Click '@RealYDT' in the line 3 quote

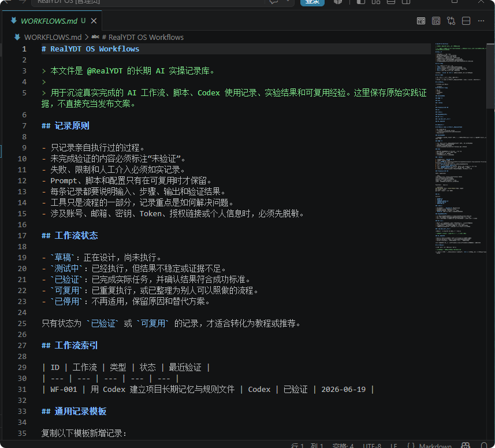tap(105, 71)
